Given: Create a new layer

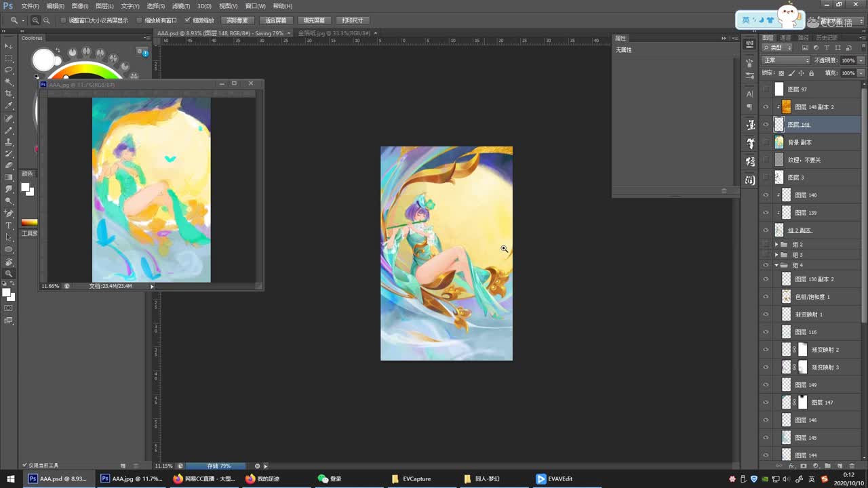Looking at the screenshot, I should pos(840,466).
